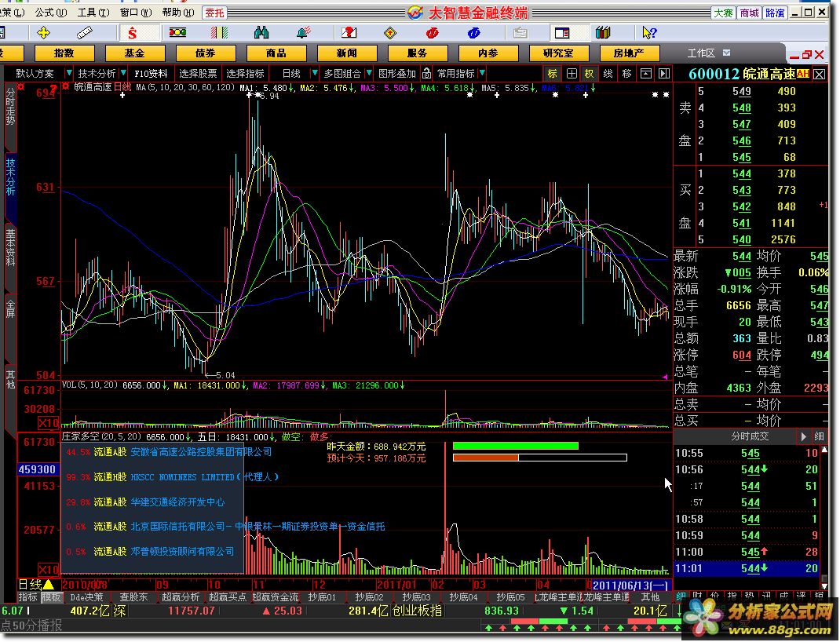840x642 pixels.
Task: Click the 商城 link button
Action: coord(749,13)
